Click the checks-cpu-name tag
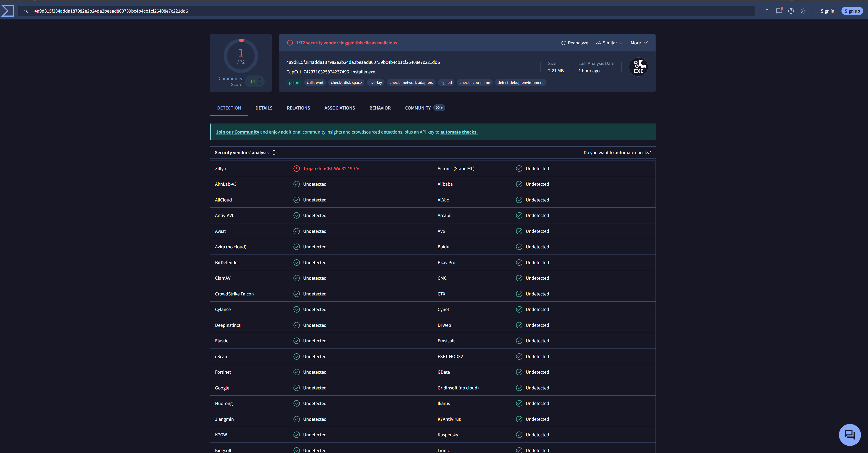The width and height of the screenshot is (868, 453). pos(475,83)
